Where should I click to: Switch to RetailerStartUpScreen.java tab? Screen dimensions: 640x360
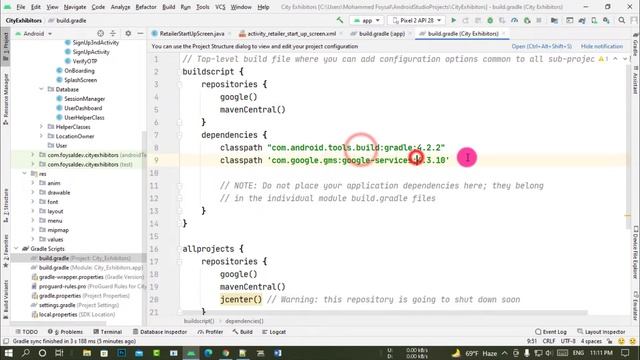click(x=191, y=33)
